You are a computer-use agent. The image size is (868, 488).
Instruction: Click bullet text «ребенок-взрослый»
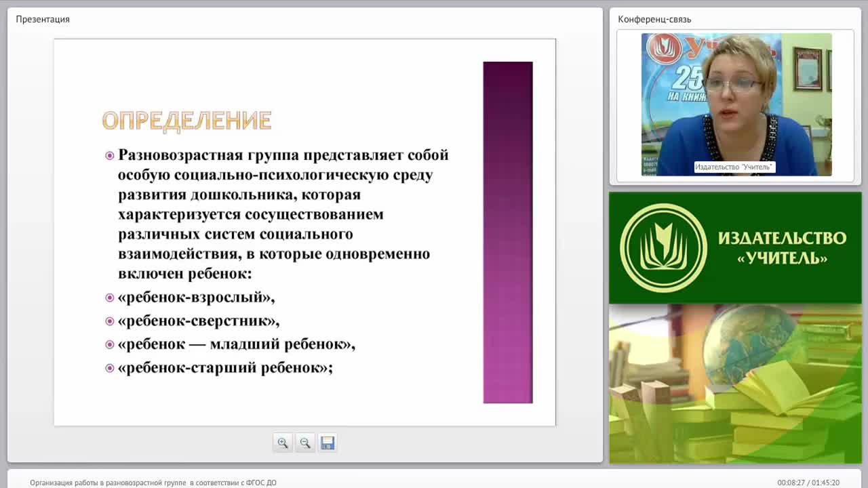tap(196, 297)
